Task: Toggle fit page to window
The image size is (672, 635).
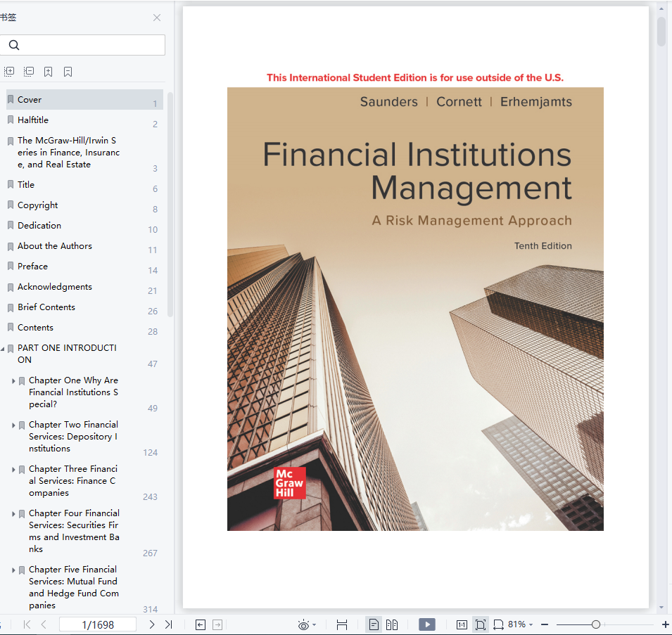Action: (481, 624)
